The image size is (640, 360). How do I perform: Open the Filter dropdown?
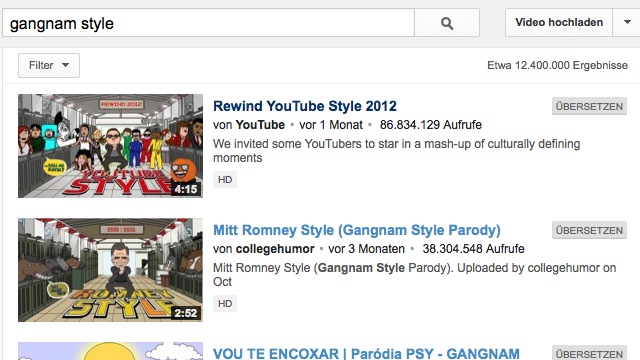point(49,65)
